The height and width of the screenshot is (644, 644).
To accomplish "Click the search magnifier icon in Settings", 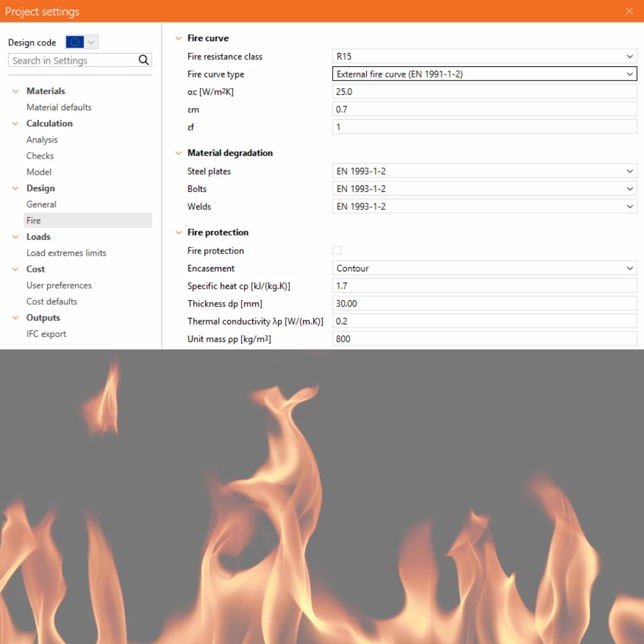I will pos(143,60).
